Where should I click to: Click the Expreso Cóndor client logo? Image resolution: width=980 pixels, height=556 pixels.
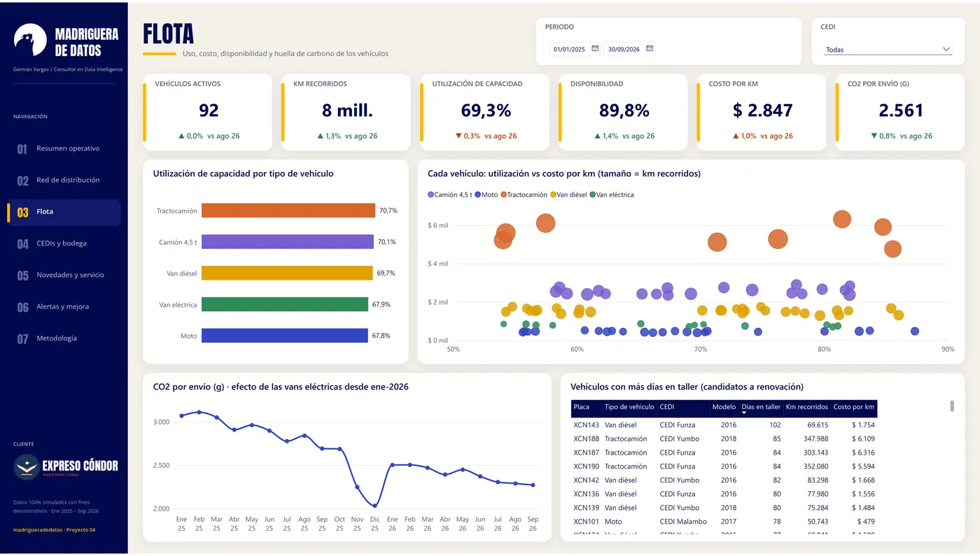66,466
